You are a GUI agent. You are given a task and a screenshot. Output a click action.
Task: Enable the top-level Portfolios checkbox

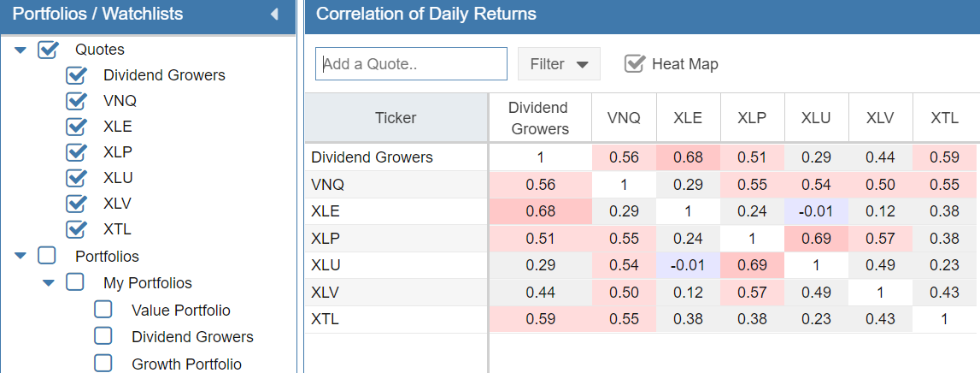48,256
